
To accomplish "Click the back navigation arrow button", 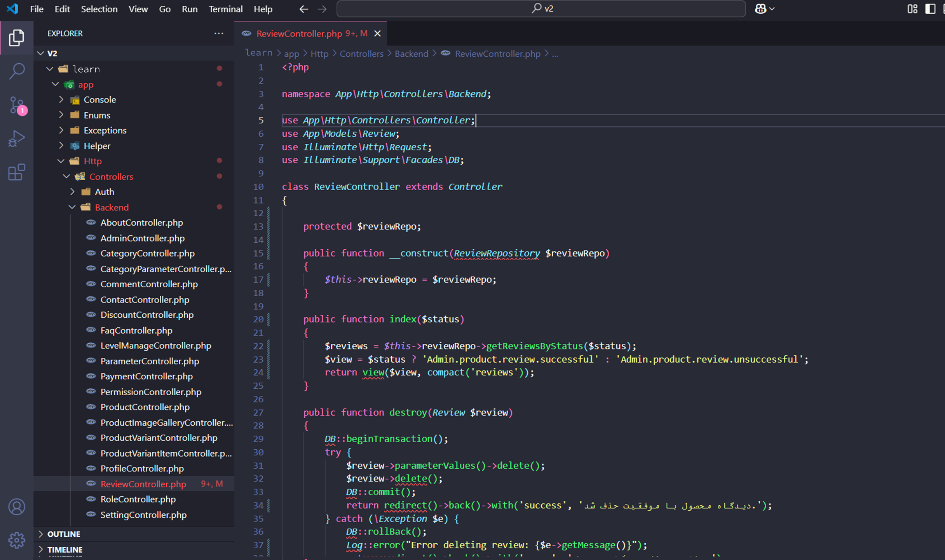I will [x=302, y=8].
